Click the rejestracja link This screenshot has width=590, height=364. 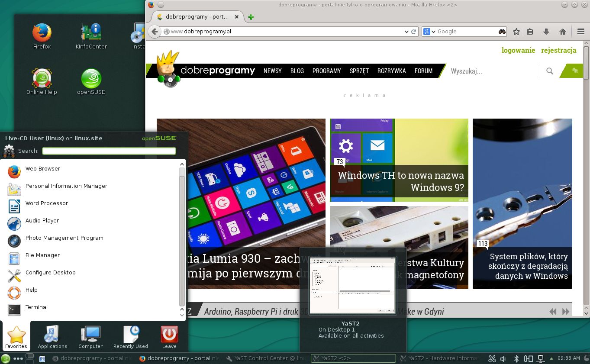558,50
